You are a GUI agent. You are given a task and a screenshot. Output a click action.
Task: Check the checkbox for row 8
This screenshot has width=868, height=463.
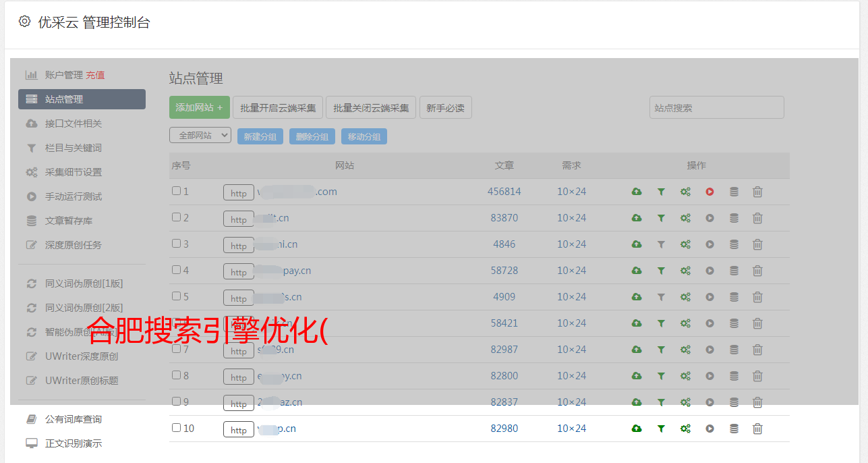coord(176,375)
